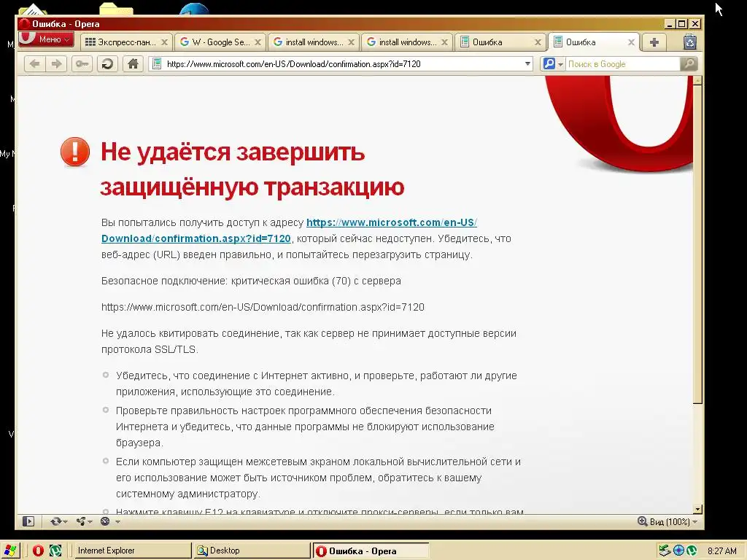Click the password manager key icon
The image size is (747, 560).
coord(82,64)
